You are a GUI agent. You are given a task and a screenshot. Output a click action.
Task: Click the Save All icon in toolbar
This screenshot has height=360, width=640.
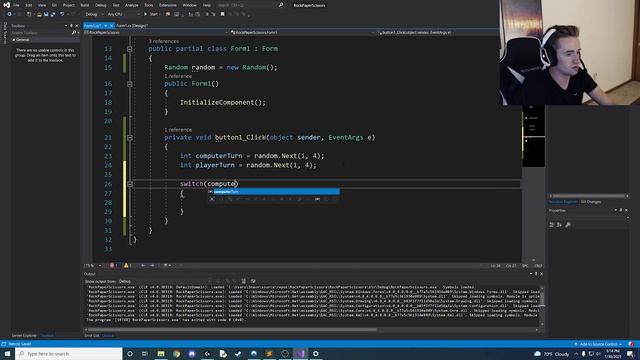click(x=53, y=14)
